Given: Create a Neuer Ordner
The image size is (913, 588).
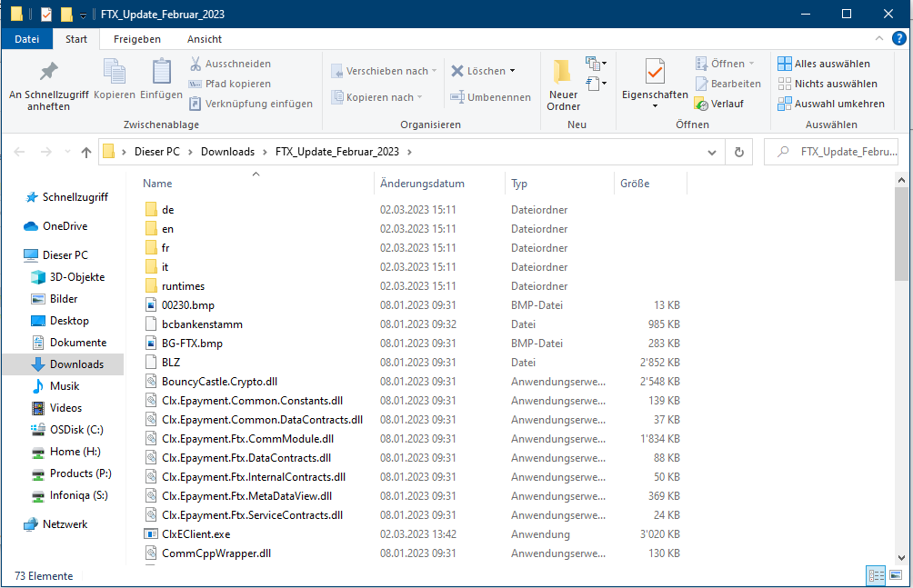Looking at the screenshot, I should tap(563, 85).
